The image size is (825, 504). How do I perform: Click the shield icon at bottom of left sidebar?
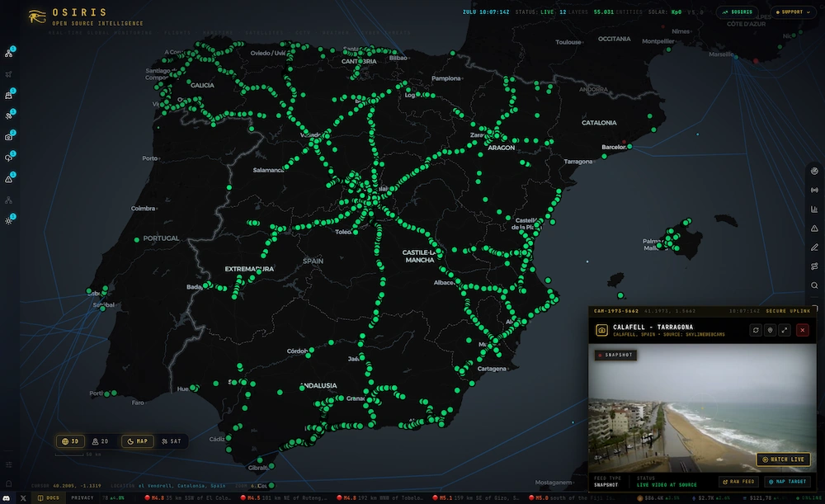pos(9,483)
